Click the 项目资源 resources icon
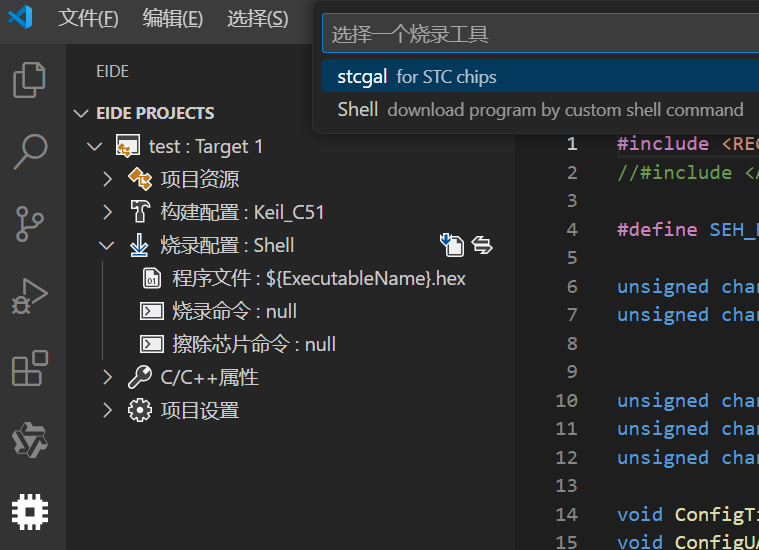The width and height of the screenshot is (759, 550). point(140,179)
